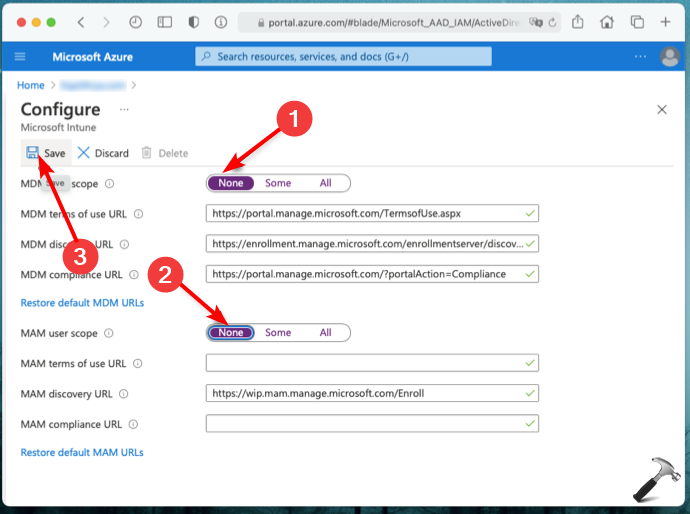Show info for MDM compliance URL
The height and width of the screenshot is (514, 690).
134,275
